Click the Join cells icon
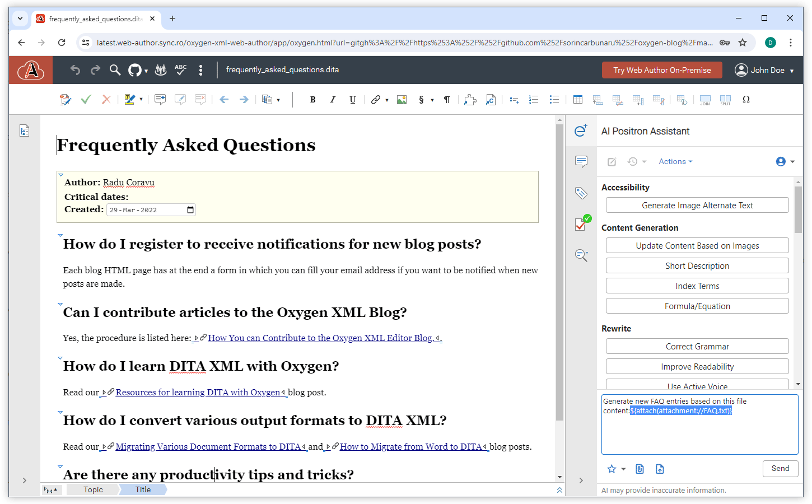Screen dimensions: 812x504 (705, 100)
